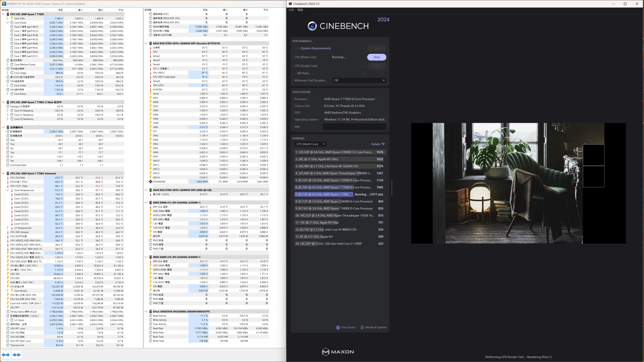Select the Intel Xeon W-3265M ranking entry

click(340, 166)
